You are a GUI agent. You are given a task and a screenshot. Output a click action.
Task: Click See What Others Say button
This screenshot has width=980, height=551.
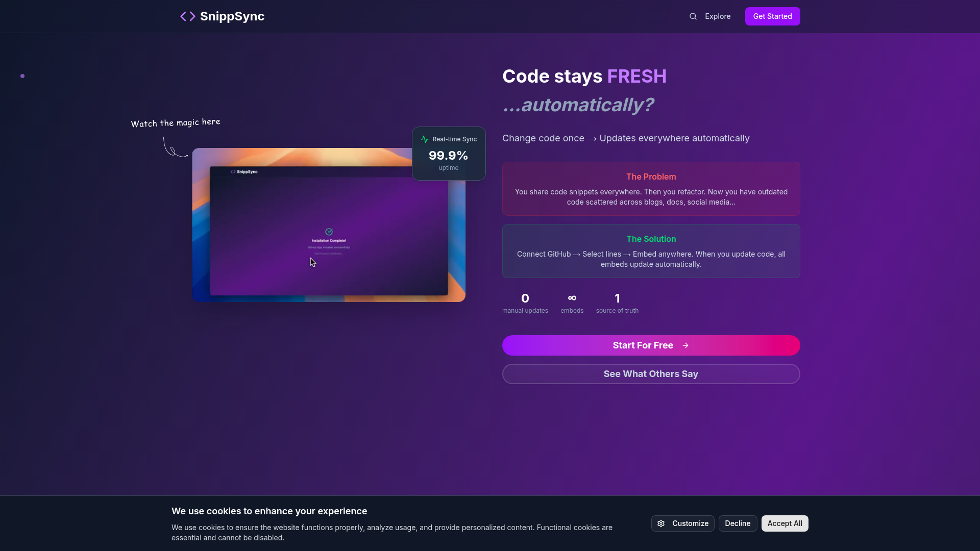tap(651, 374)
